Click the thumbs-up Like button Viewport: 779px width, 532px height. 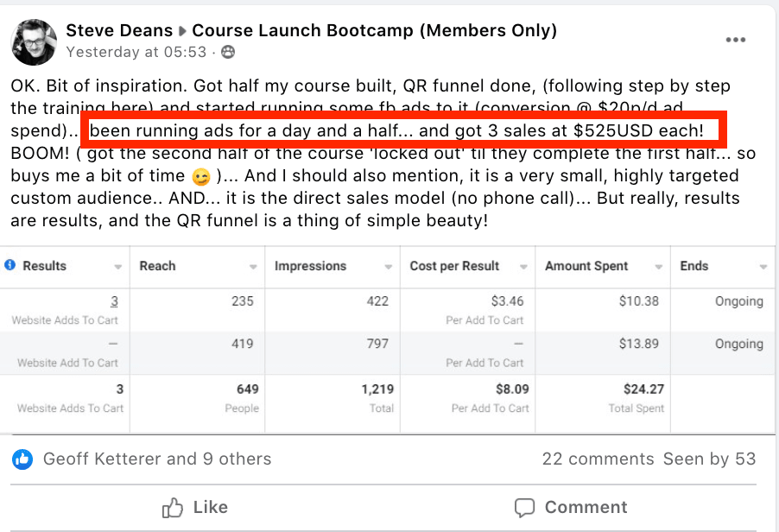pyautogui.click(x=195, y=507)
